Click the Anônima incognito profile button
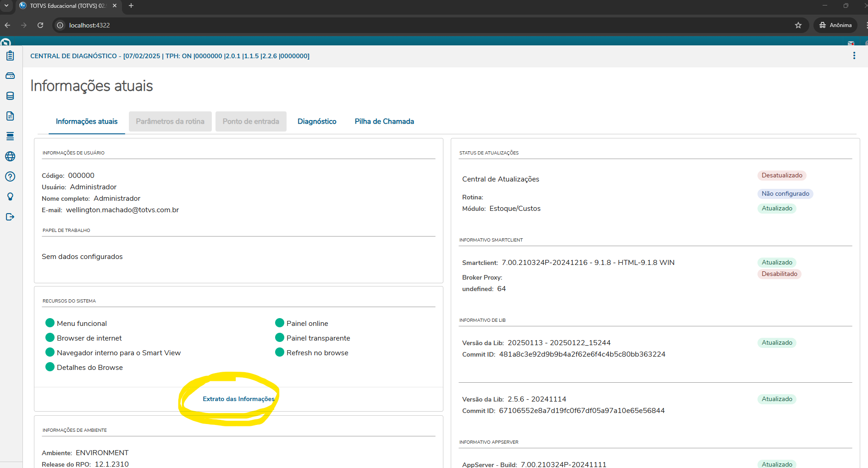The width and height of the screenshot is (868, 468). 835,25
